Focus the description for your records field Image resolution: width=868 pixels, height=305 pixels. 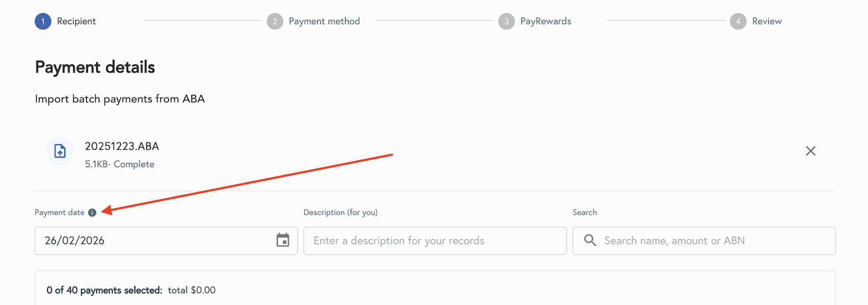[x=435, y=241]
